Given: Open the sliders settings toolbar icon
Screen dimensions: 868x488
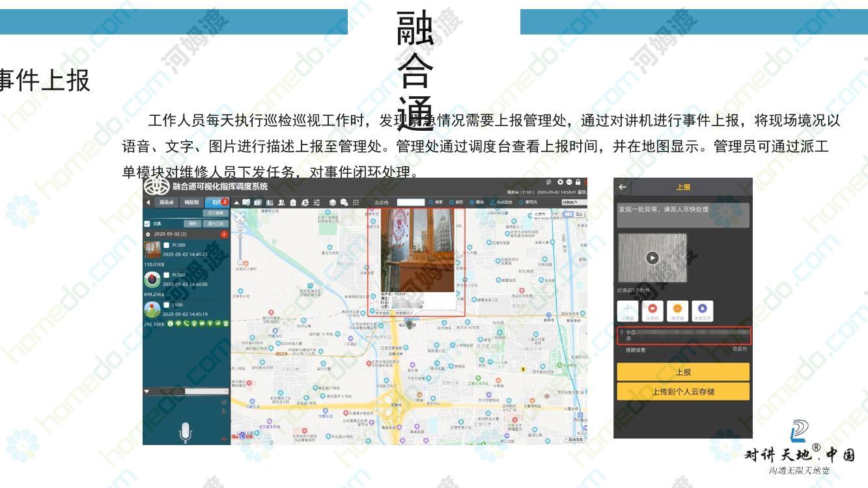Looking at the screenshot, I should click(x=316, y=202).
